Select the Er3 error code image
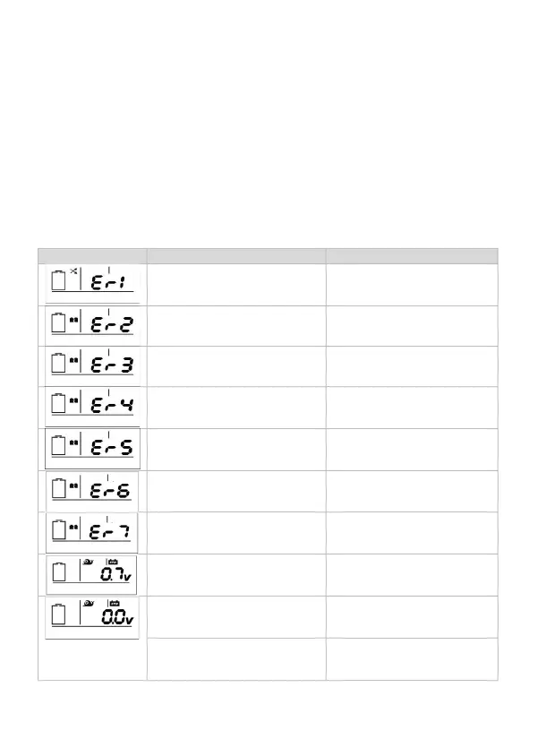537x756 pixels. [x=93, y=366]
